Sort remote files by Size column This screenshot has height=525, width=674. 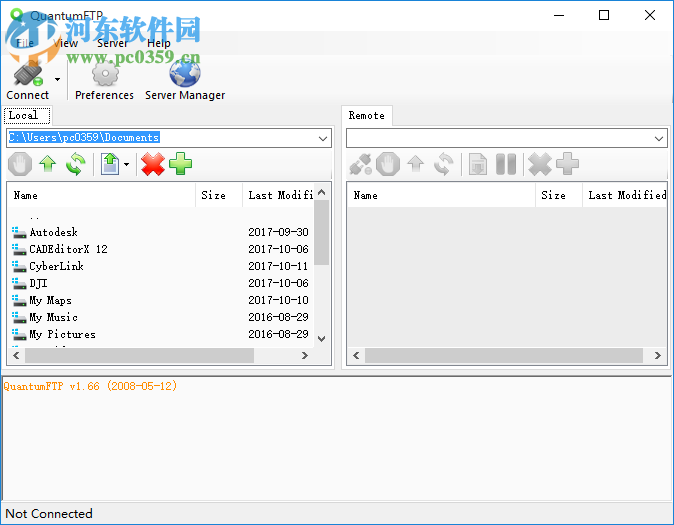(559, 195)
